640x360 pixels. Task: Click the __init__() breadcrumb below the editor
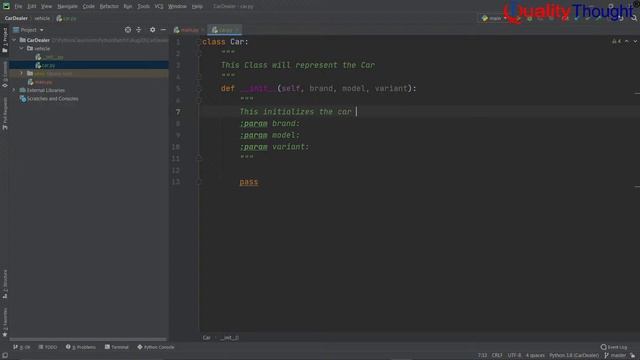click(x=229, y=338)
